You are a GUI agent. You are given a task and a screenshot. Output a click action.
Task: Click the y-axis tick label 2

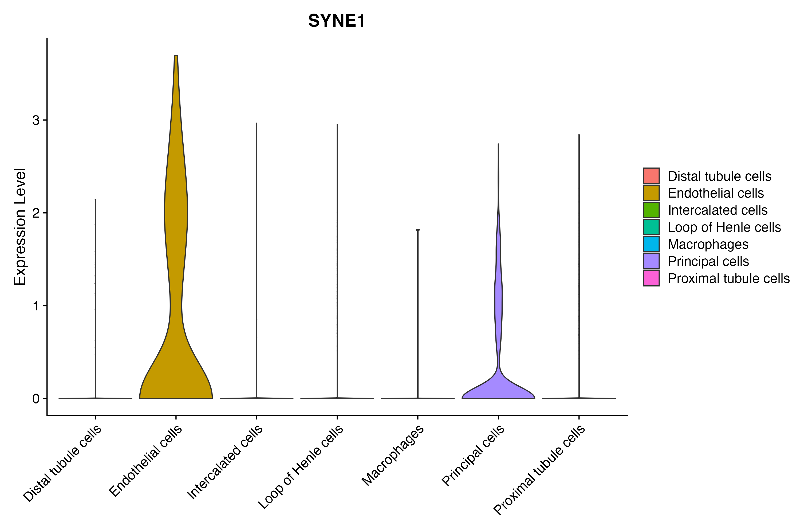(x=36, y=213)
